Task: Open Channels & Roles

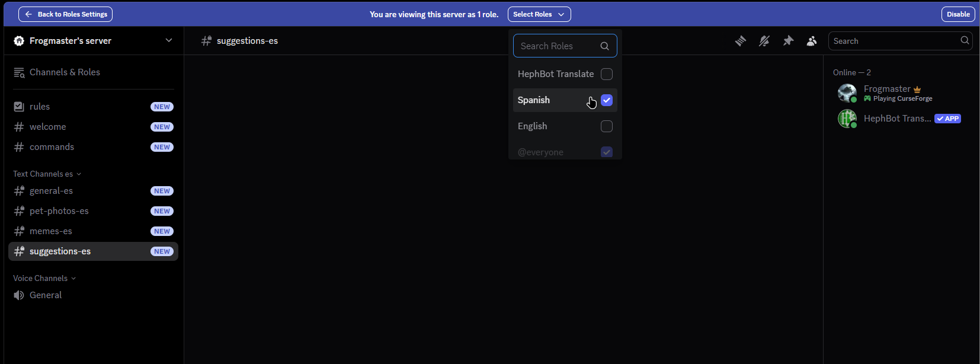Action: 65,72
